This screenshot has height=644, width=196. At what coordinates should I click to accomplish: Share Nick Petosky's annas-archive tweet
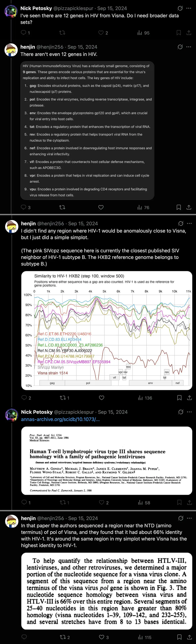click(x=190, y=503)
